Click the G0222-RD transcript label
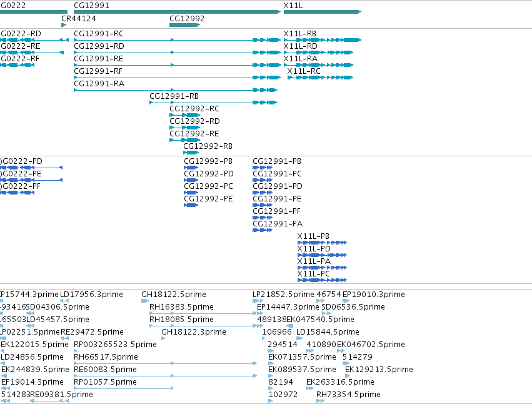532x404 pixels. 21,34
